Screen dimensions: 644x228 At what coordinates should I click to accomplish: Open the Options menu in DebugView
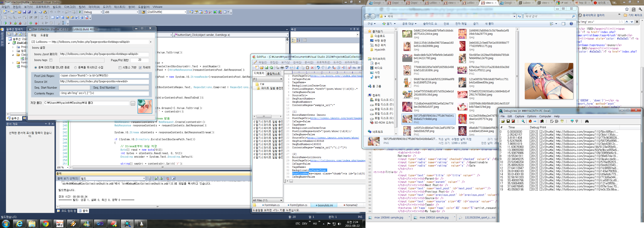[532, 116]
